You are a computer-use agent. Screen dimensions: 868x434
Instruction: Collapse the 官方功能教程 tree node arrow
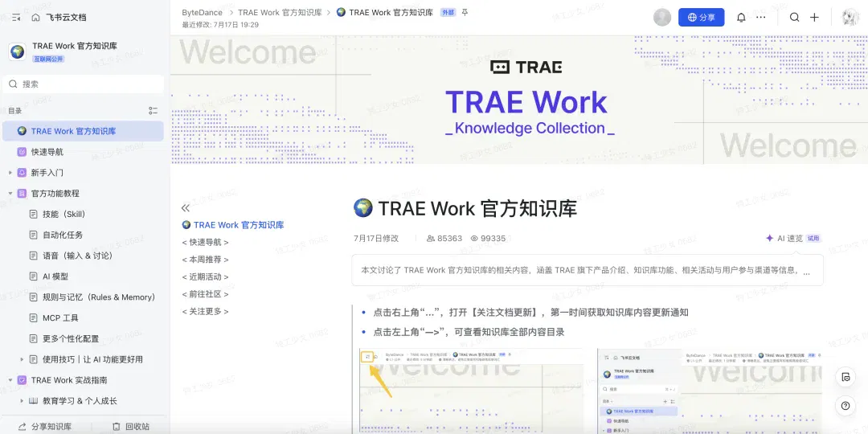(10, 194)
